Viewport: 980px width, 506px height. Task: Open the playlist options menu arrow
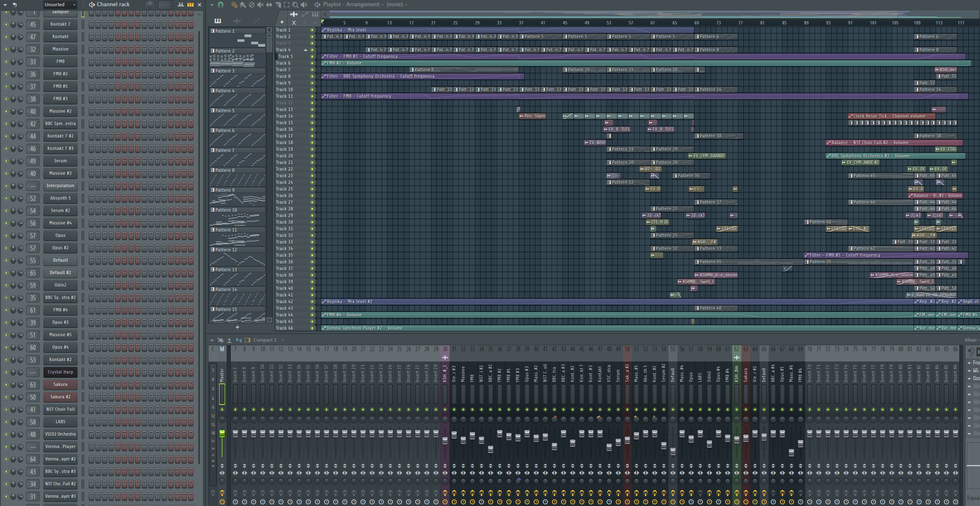click(x=212, y=5)
